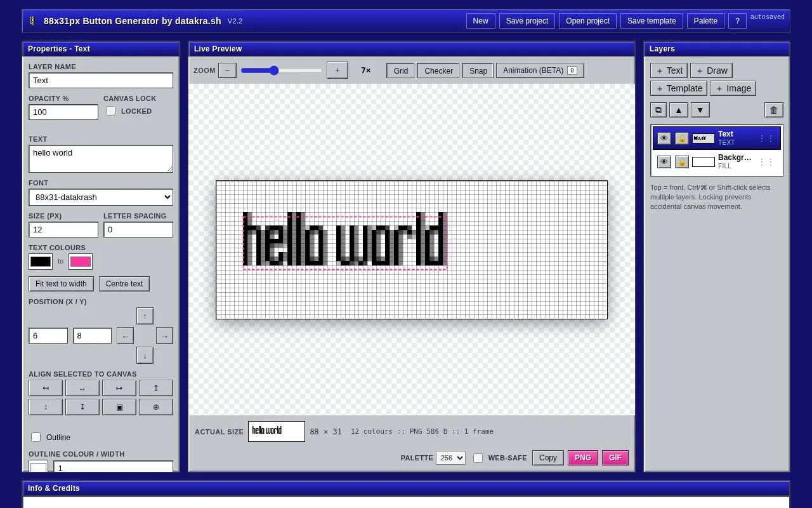The height and width of the screenshot is (508, 812).
Task: Click Open project in the top bar
Action: [x=588, y=21]
